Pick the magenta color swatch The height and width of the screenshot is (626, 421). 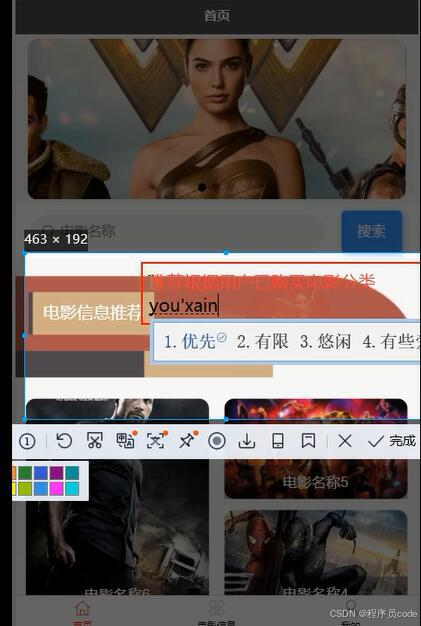coord(56,489)
